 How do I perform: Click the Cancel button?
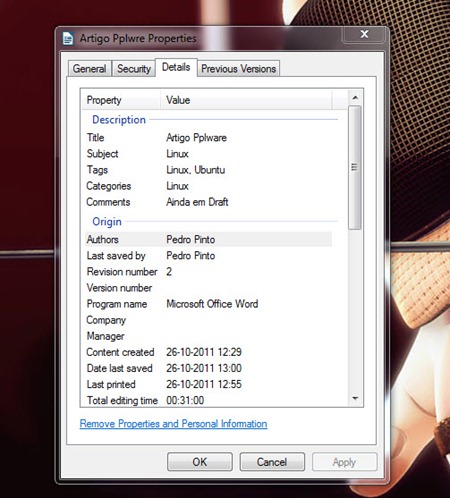pyautogui.click(x=272, y=462)
